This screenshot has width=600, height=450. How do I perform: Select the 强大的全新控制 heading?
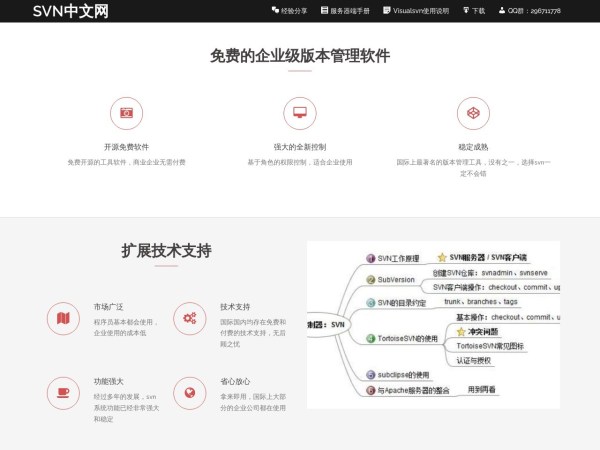click(299, 146)
